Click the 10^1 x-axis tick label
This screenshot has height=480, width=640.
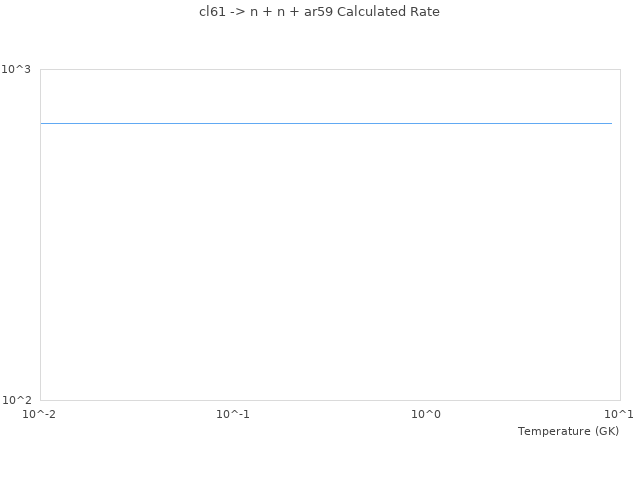click(x=619, y=414)
